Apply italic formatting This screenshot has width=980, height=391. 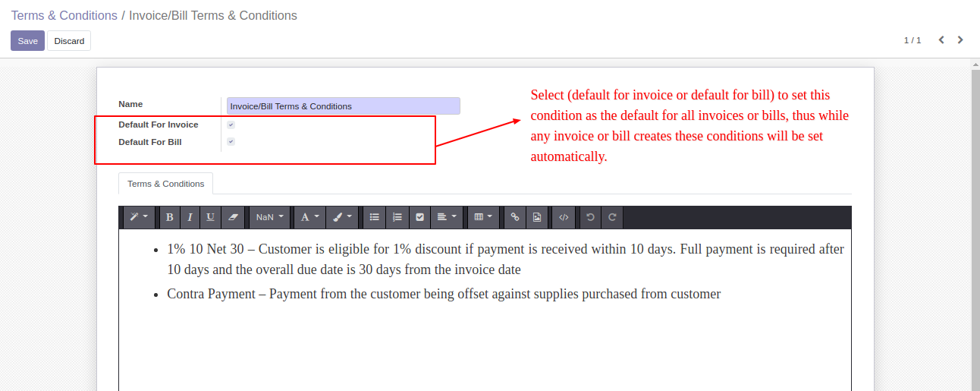coord(190,217)
